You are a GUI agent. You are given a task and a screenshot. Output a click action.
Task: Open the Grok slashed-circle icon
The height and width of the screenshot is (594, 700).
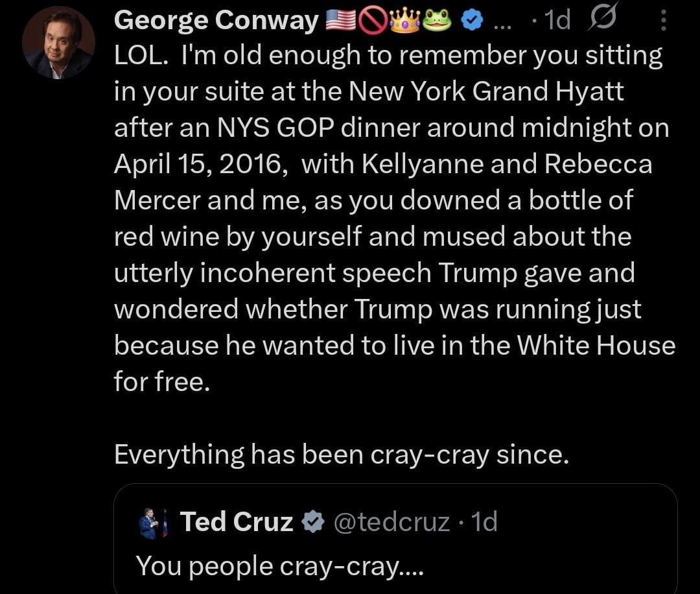[600, 21]
